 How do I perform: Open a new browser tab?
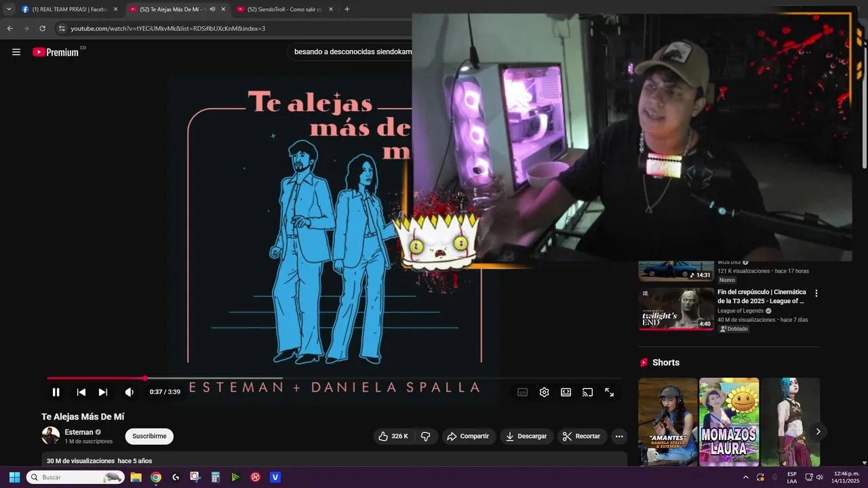coord(347,9)
